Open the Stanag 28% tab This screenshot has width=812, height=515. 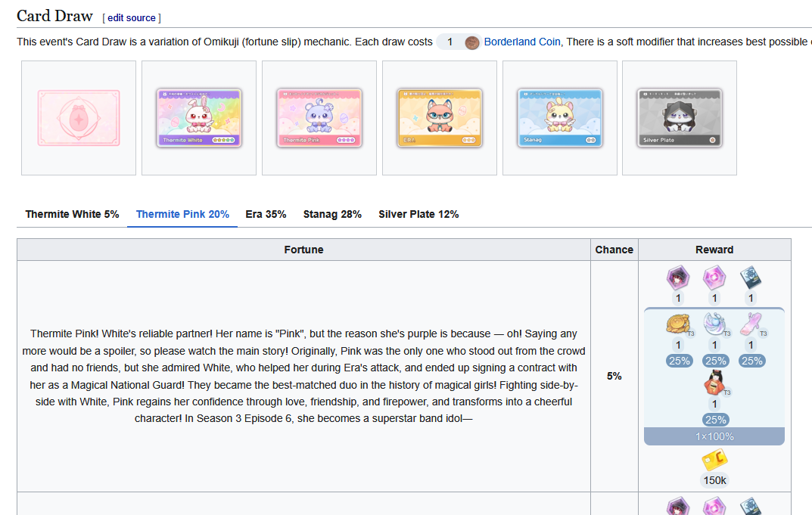332,214
